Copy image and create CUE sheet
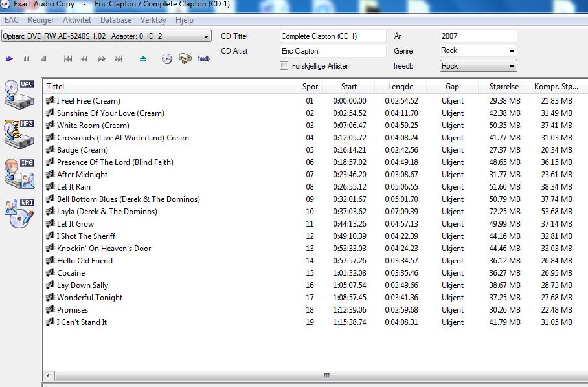Viewport: 588px width, 387px height. pyautogui.click(x=19, y=173)
